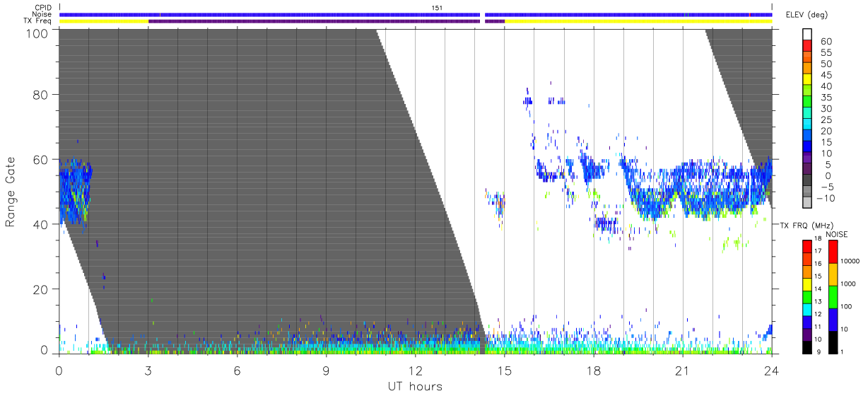Click the white top segment of ELEV colorbar

tap(808, 35)
